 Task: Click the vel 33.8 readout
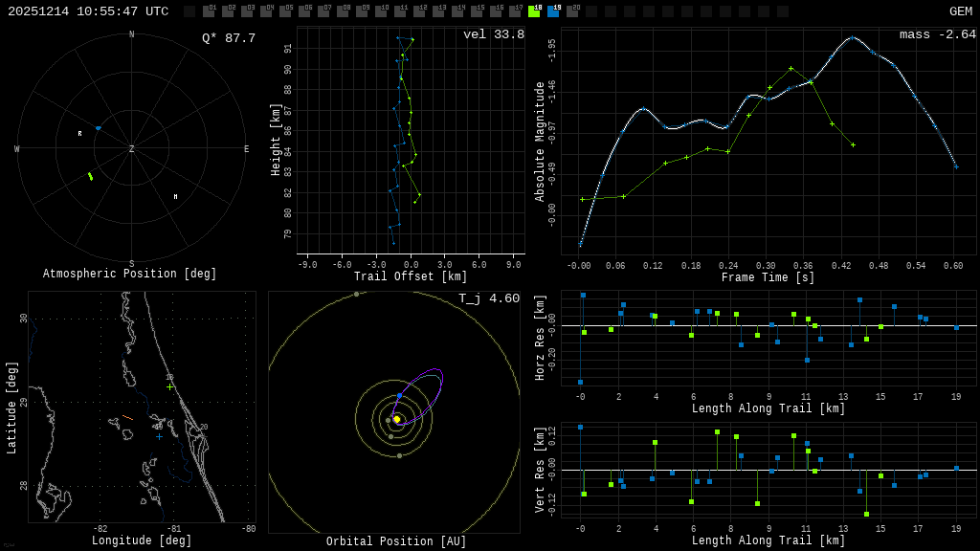[493, 34]
